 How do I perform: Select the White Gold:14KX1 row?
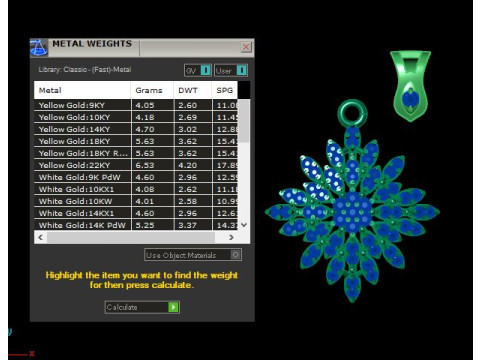(x=136, y=213)
